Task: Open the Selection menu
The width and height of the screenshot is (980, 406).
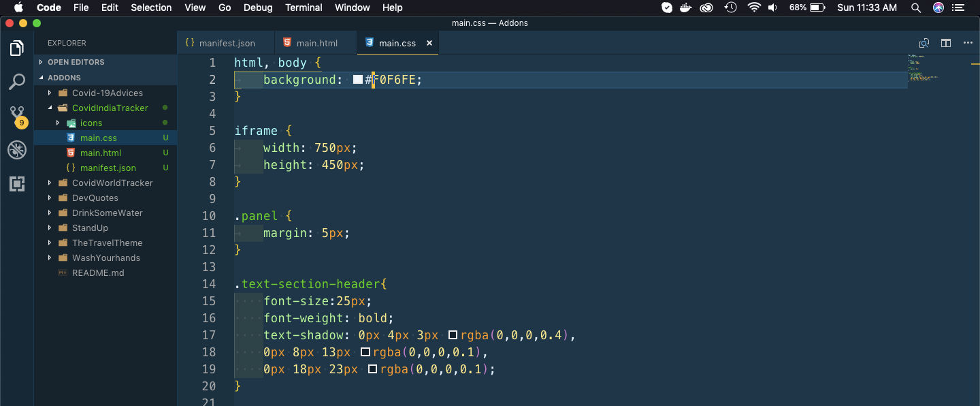Action: (x=151, y=7)
